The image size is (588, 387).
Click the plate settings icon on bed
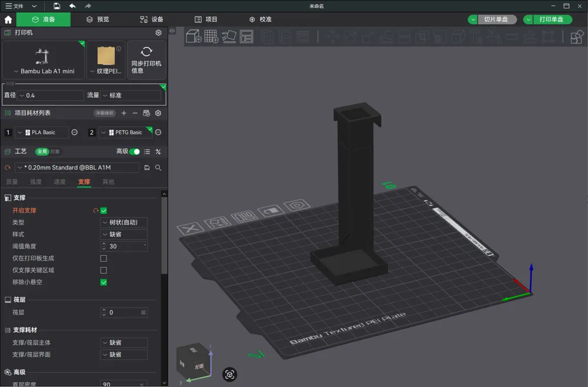click(296, 205)
